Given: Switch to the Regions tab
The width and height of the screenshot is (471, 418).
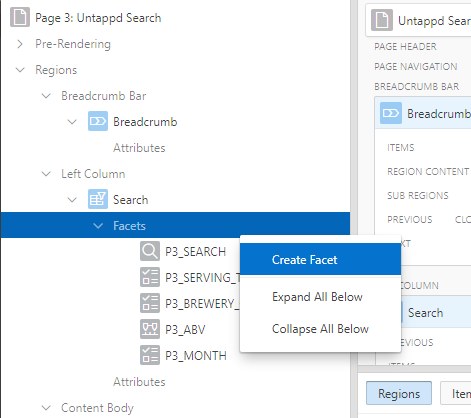Looking at the screenshot, I should point(399,393).
